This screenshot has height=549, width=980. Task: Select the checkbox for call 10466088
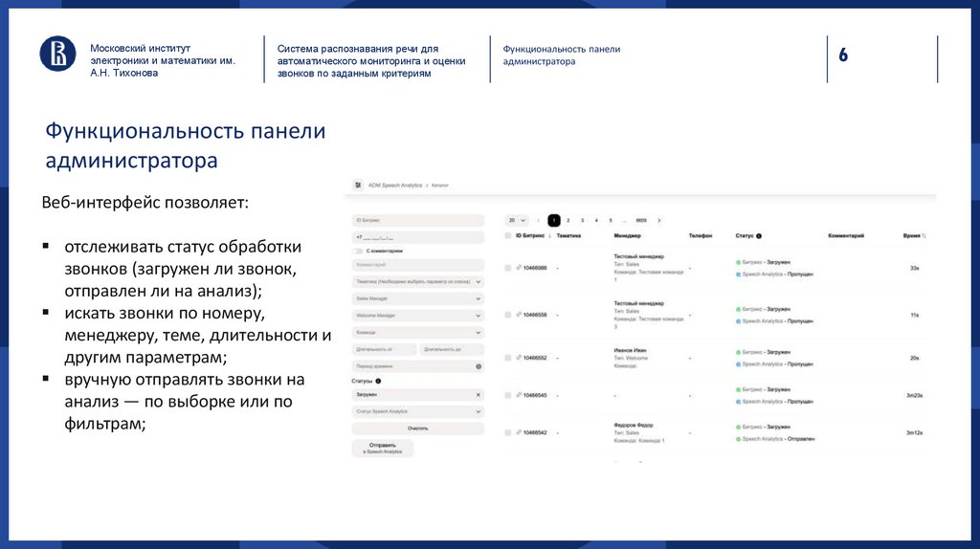507,268
